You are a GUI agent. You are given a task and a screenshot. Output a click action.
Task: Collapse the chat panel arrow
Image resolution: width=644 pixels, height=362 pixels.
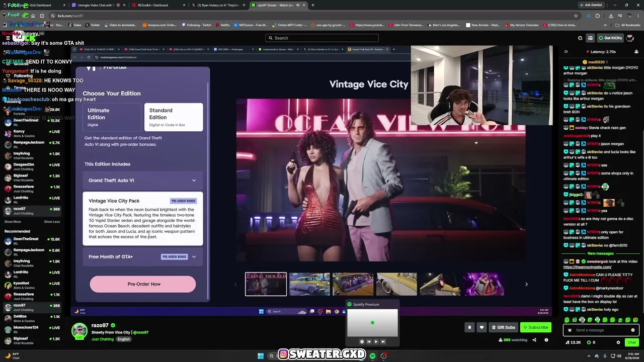pos(566,52)
